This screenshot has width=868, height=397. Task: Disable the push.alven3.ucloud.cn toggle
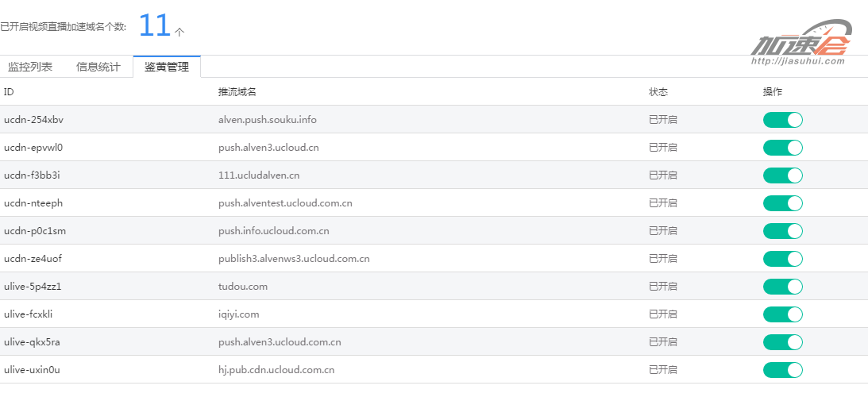[x=782, y=148]
